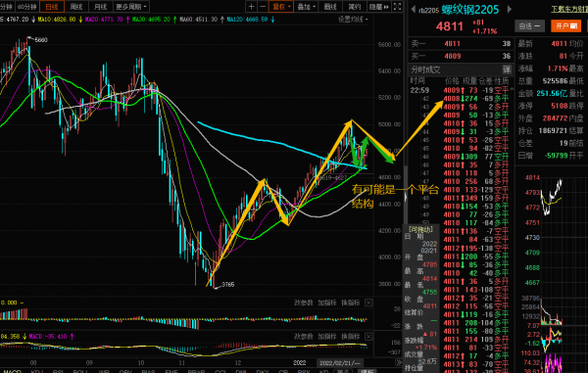Click the 总量 525586 value
Image resolution: width=588 pixels, height=373 pixels.
coord(555,81)
